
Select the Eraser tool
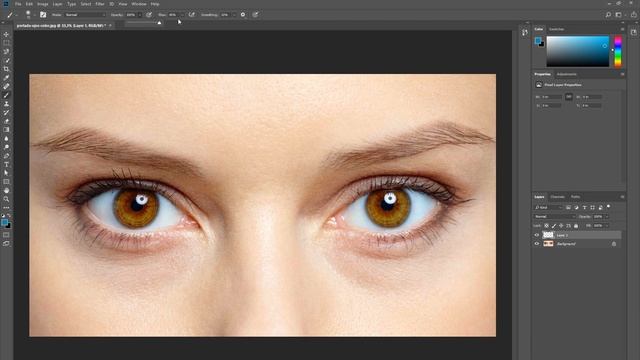6,121
